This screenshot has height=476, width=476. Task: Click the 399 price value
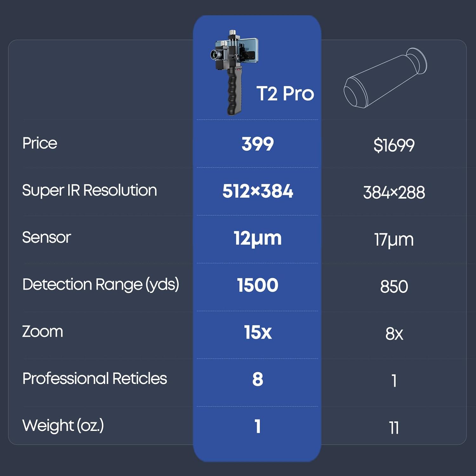(x=257, y=144)
